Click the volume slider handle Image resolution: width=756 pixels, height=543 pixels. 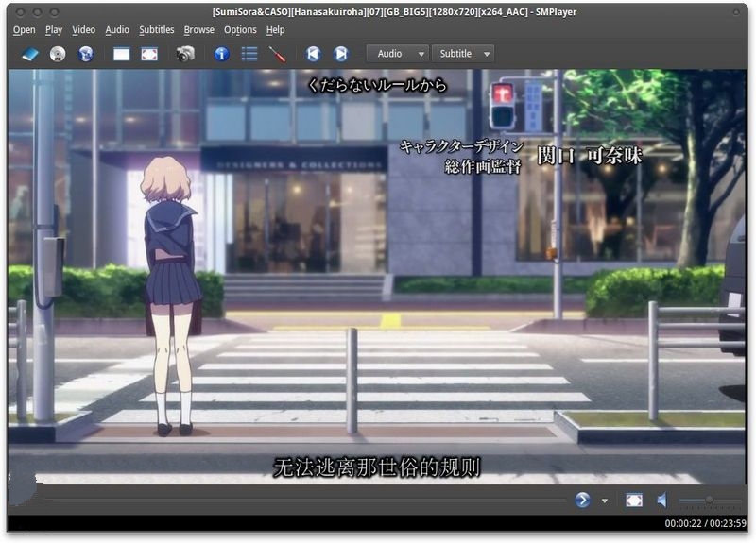tap(709, 500)
